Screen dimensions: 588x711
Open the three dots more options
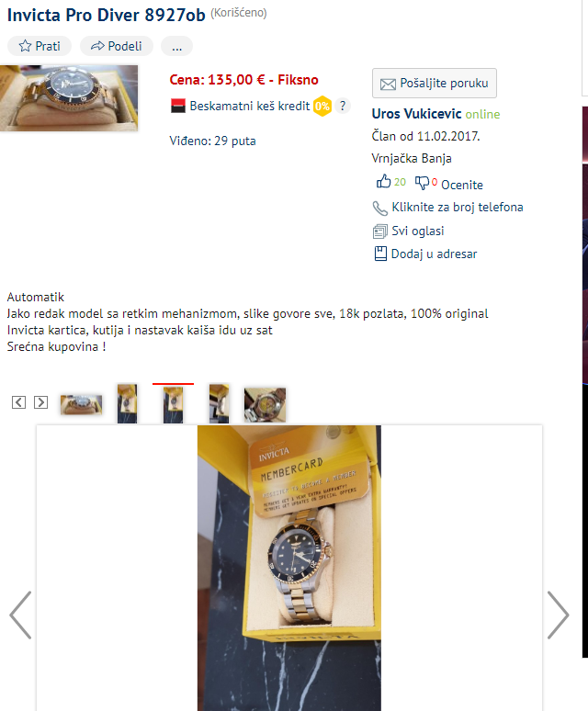(x=176, y=46)
